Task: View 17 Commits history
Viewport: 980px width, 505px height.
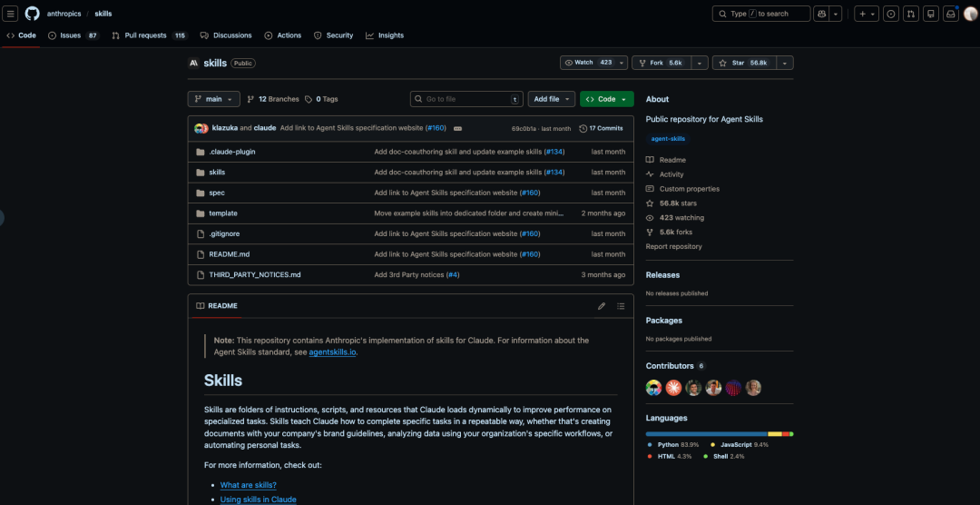Action: click(602, 128)
